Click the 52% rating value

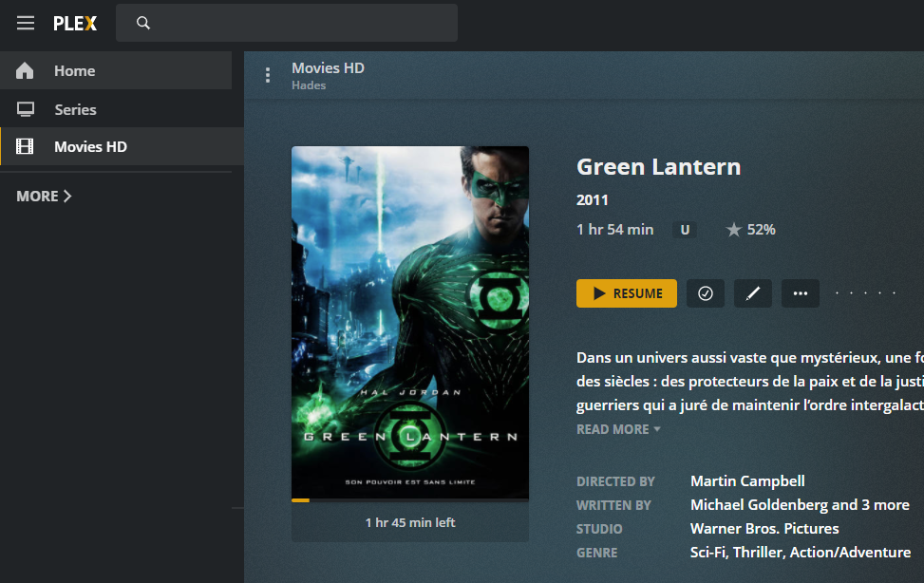tap(762, 230)
